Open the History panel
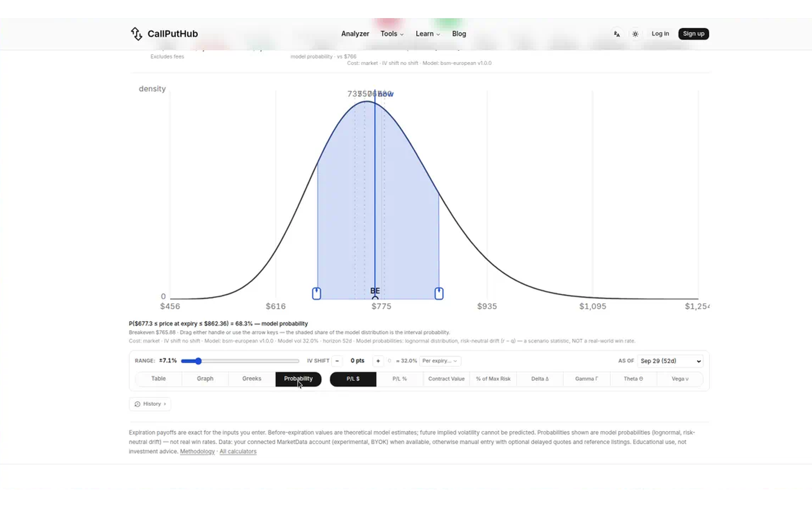 point(150,404)
